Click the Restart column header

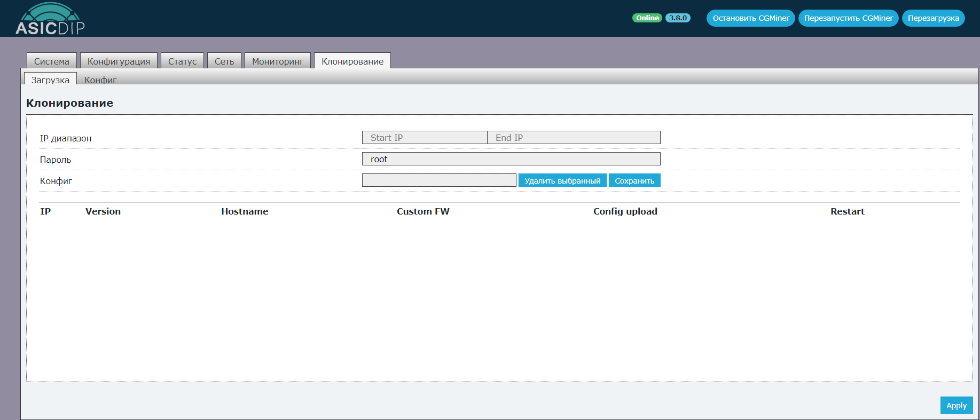(847, 211)
